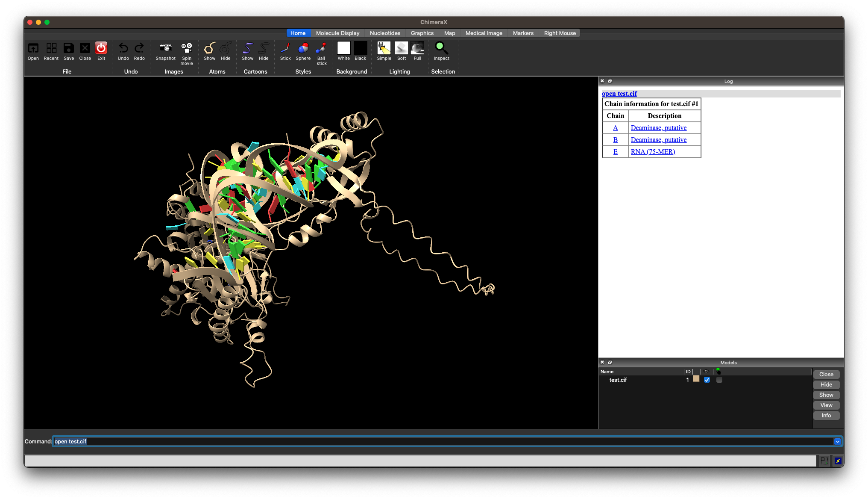Switch to the Molecule Display tab
Screen dimensions: 868x499
pyautogui.click(x=337, y=33)
